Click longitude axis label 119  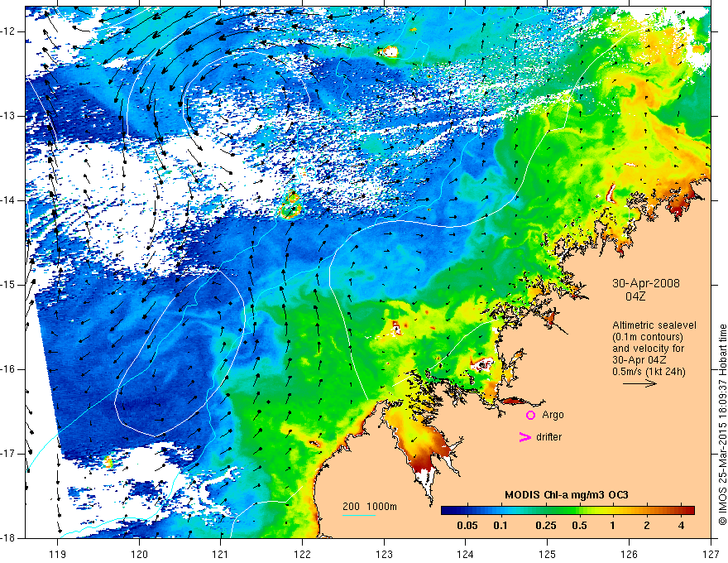click(58, 554)
